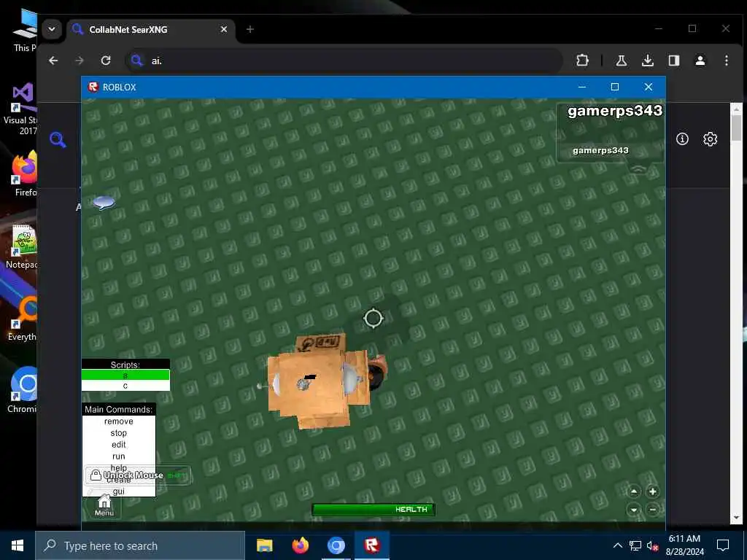Click the SearXNG magnifier logo
The image size is (747, 560).
(x=58, y=139)
